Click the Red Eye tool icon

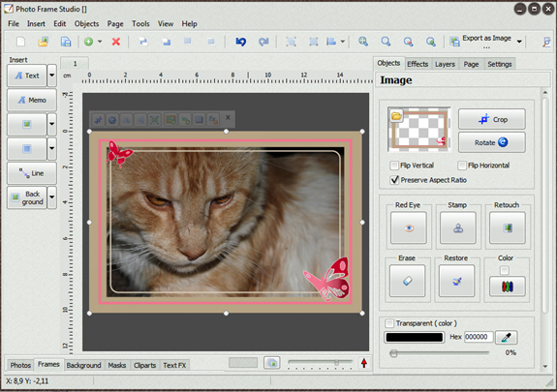click(x=409, y=228)
